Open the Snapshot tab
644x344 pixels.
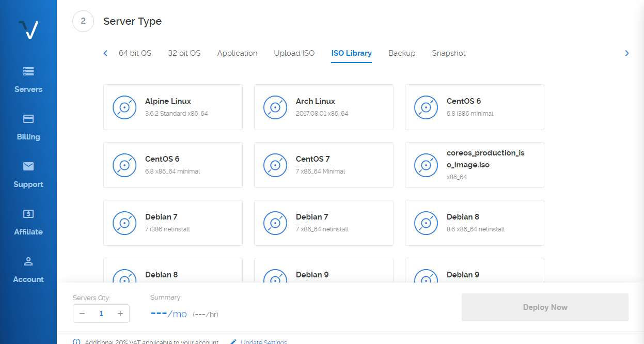pos(449,53)
